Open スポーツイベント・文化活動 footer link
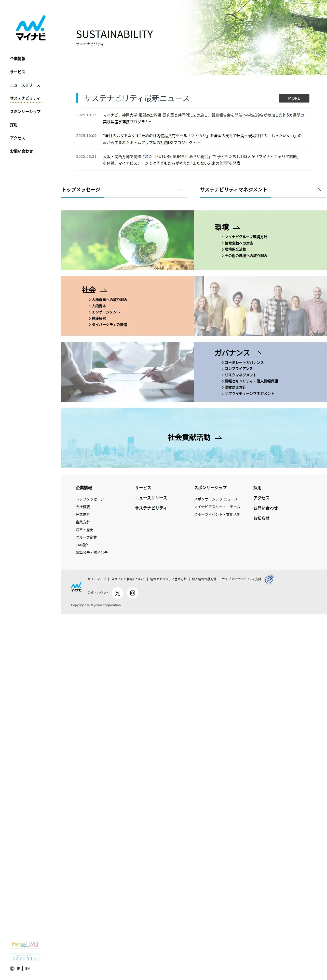The image size is (327, 980). [x=217, y=515]
